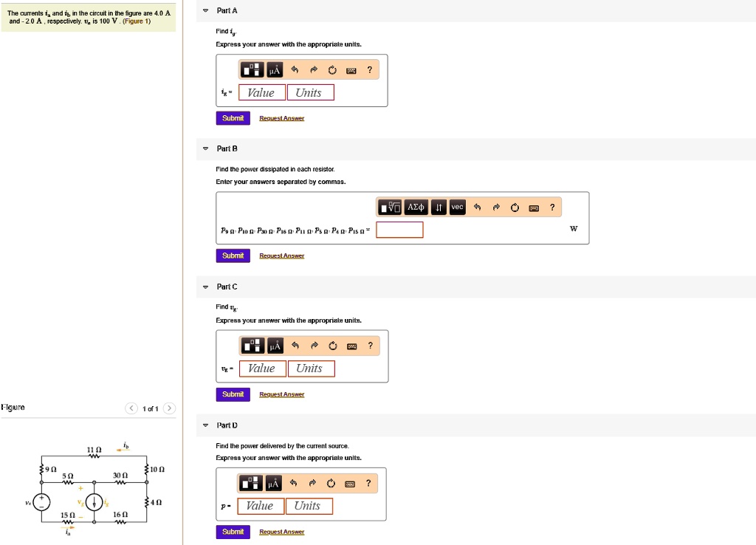The width and height of the screenshot is (756, 545).
Task: Open the templates tool in Part A
Action: [252, 70]
